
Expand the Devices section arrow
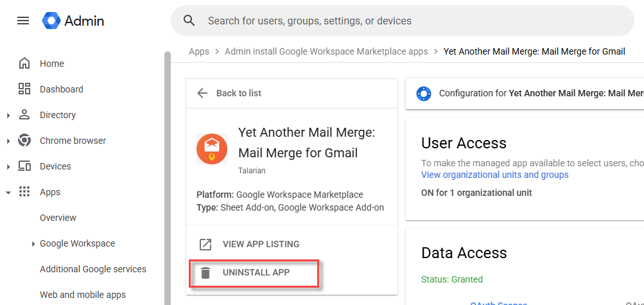point(8,167)
